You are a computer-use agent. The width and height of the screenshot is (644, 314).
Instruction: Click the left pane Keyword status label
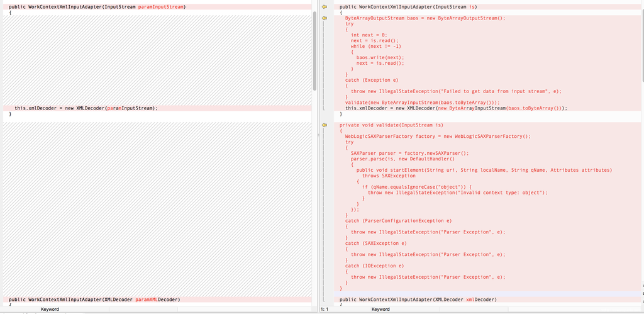click(50, 309)
